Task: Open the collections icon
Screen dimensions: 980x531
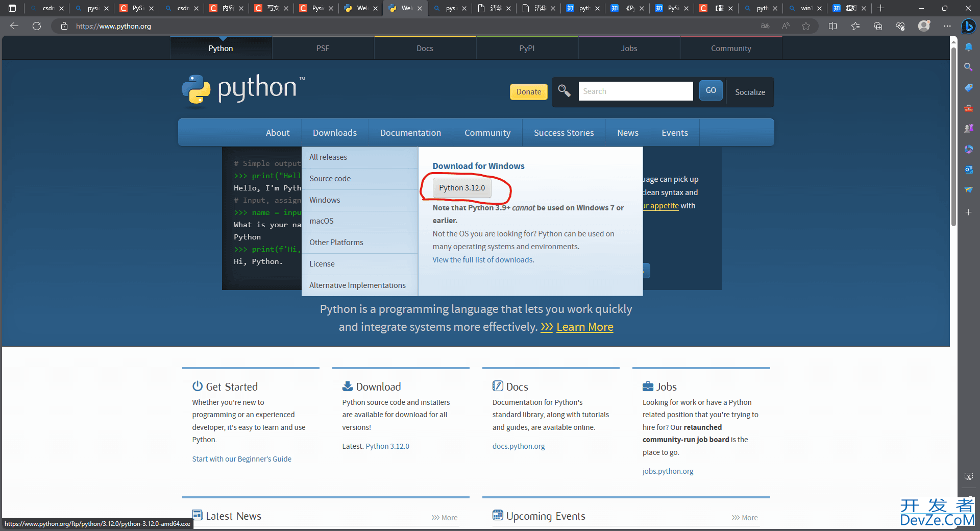Action: tap(878, 26)
